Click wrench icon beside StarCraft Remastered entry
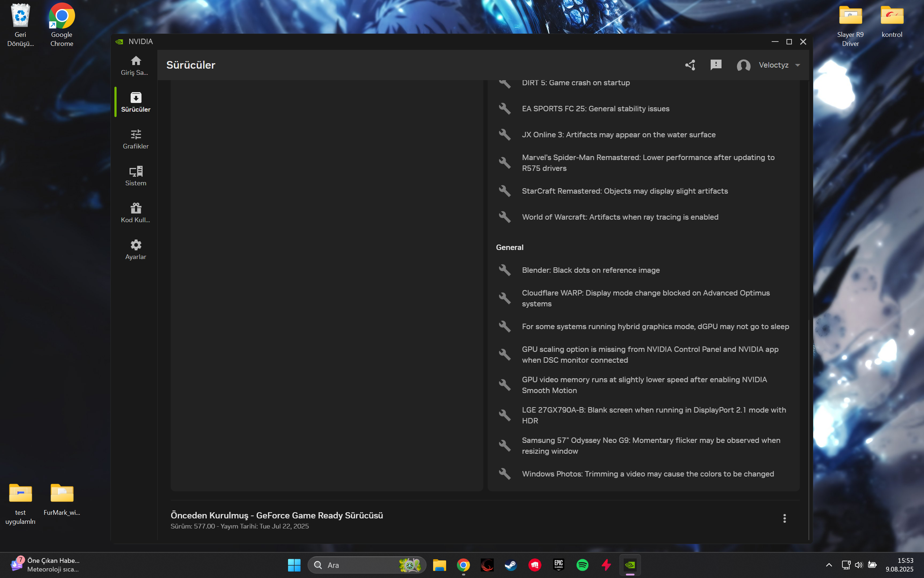Viewport: 924px width, 578px height. [x=505, y=191]
